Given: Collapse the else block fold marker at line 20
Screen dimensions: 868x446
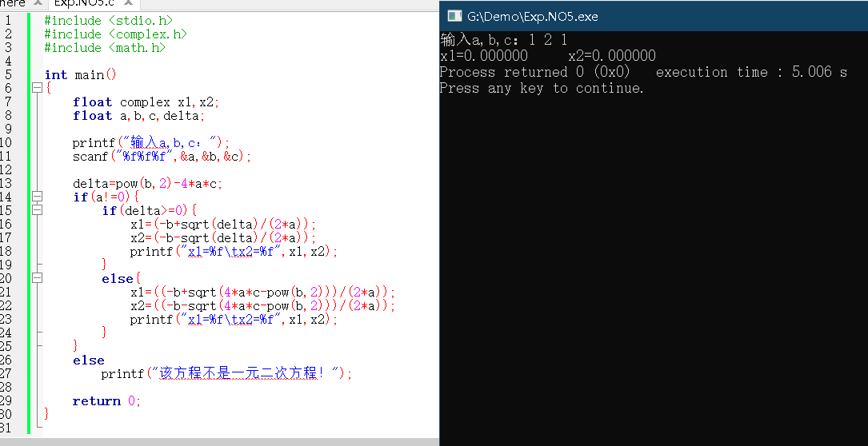Looking at the screenshot, I should (x=37, y=278).
